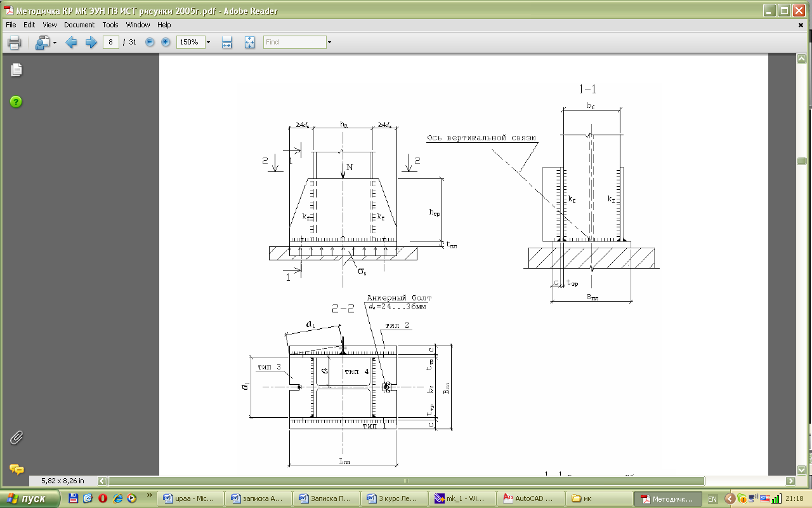Click the horizontal scrollbar right arrow

point(790,481)
